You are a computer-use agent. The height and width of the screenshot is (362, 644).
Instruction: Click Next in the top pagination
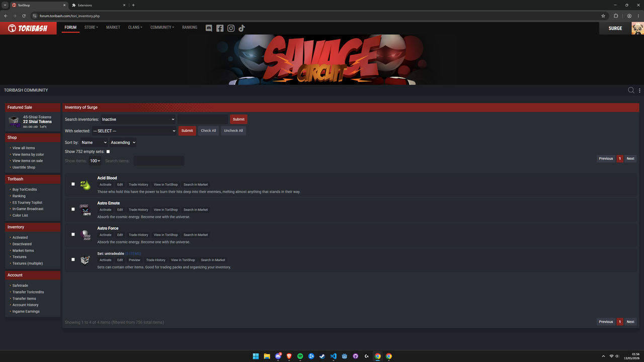coord(630,158)
